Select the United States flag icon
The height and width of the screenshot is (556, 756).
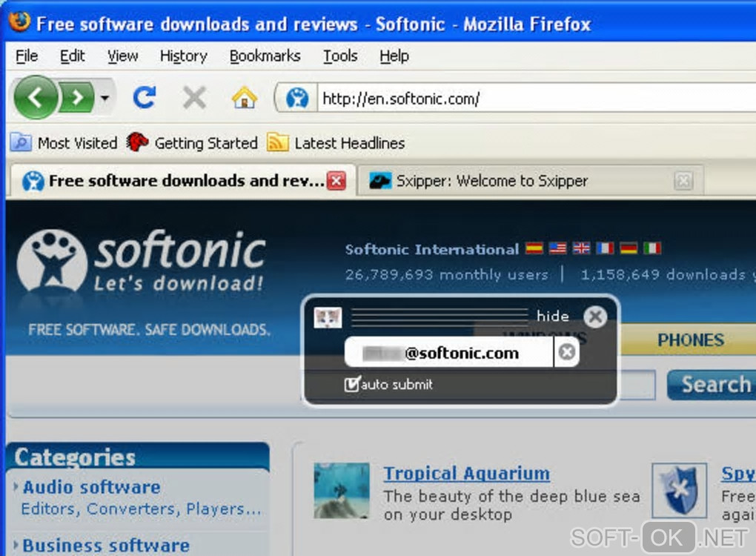tap(557, 248)
